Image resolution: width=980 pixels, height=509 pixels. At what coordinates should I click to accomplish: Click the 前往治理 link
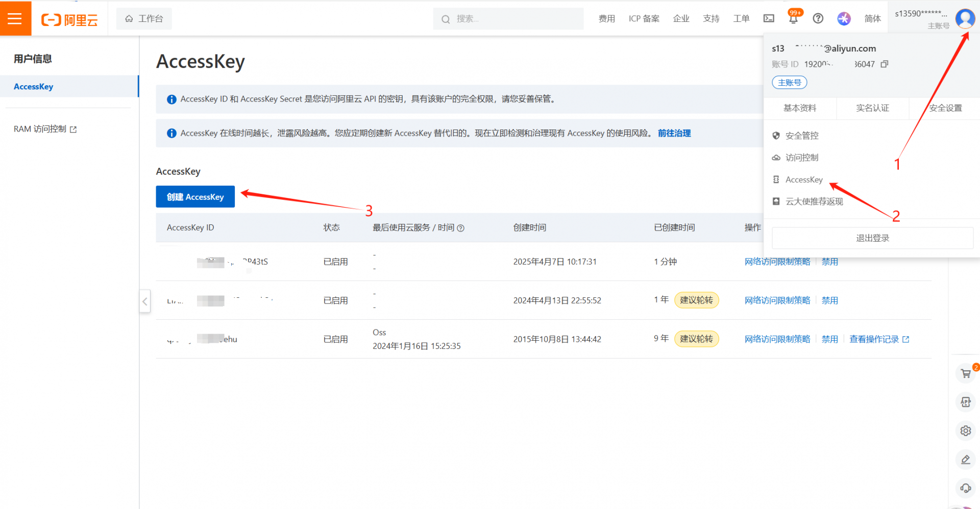674,133
